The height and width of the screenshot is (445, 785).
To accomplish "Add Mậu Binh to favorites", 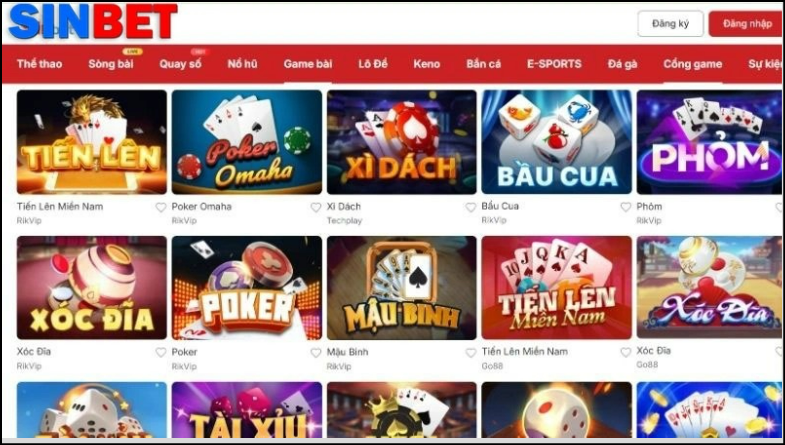I will tap(471, 352).
